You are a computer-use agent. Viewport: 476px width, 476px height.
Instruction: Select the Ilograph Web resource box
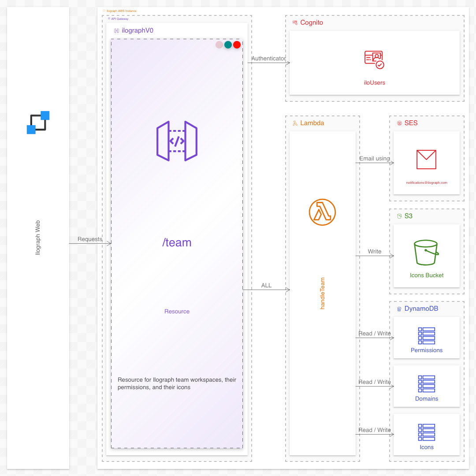click(38, 238)
